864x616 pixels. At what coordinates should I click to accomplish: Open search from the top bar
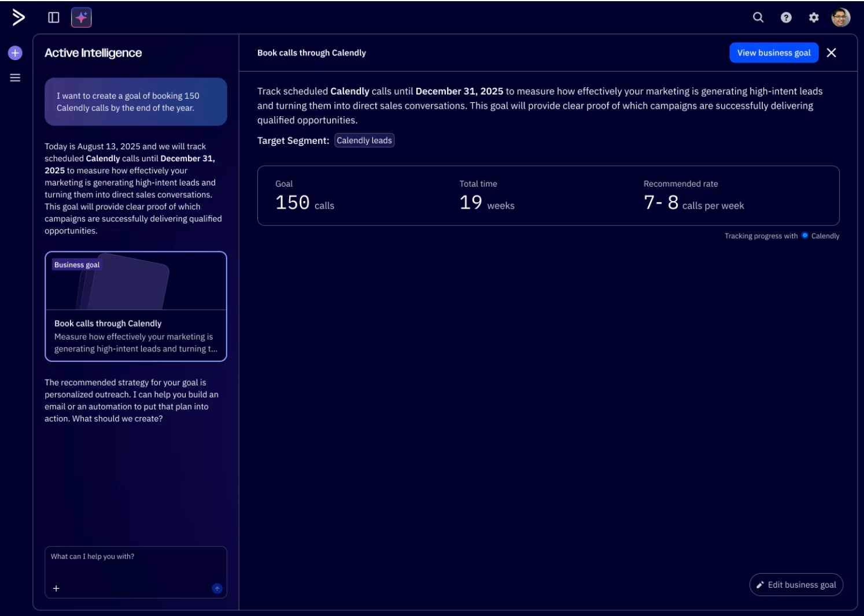tap(758, 18)
